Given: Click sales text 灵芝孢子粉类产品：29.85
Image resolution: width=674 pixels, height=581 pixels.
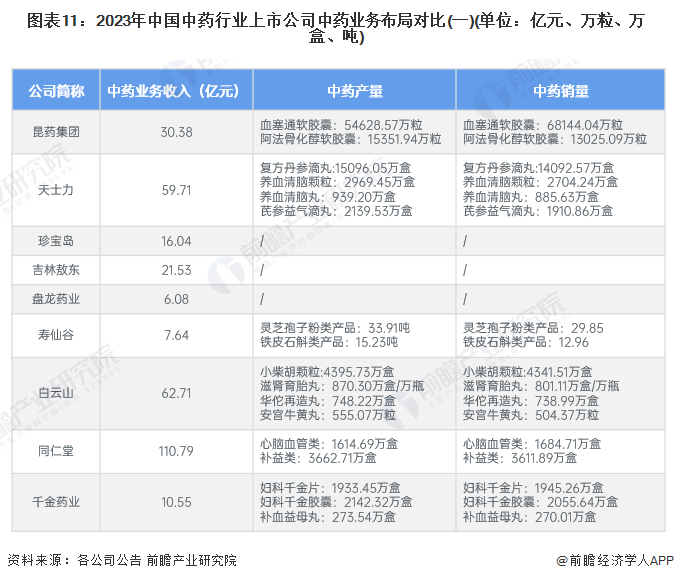Looking at the screenshot, I should coord(533,328).
